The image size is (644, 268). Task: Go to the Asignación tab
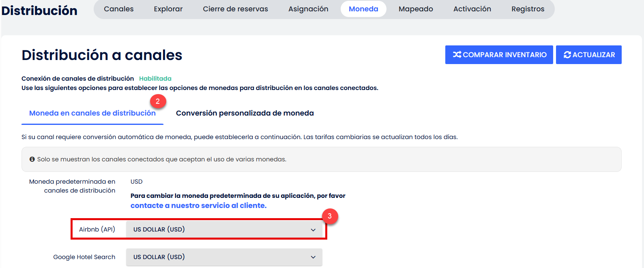(308, 9)
